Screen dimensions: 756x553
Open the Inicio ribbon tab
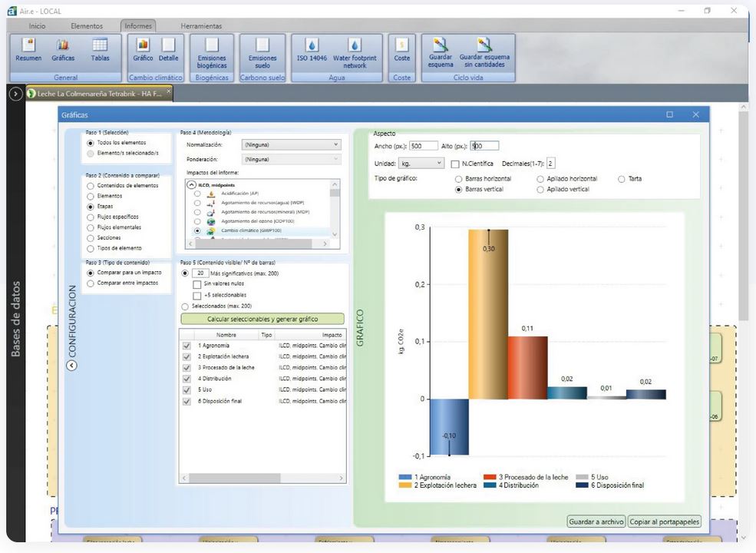coord(37,26)
